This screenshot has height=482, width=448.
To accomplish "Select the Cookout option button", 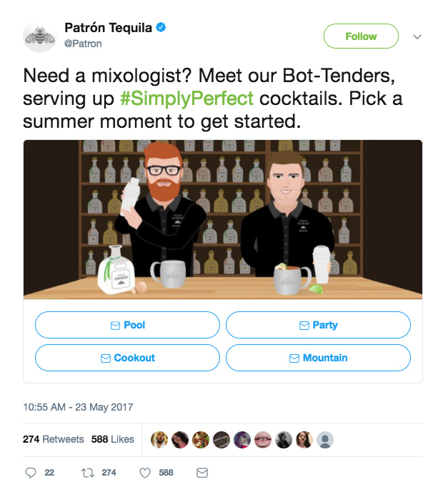I will click(x=127, y=358).
